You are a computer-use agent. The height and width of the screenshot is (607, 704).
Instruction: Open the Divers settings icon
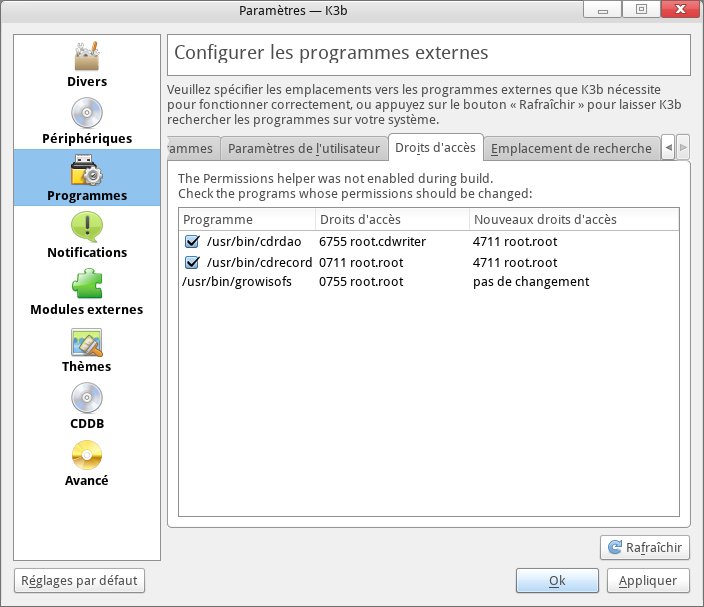click(x=87, y=56)
